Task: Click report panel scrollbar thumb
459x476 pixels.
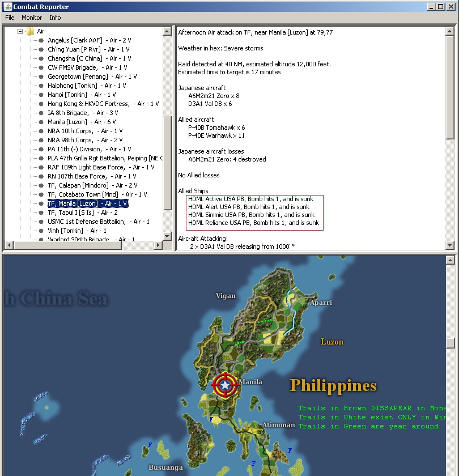Action: 450,87
